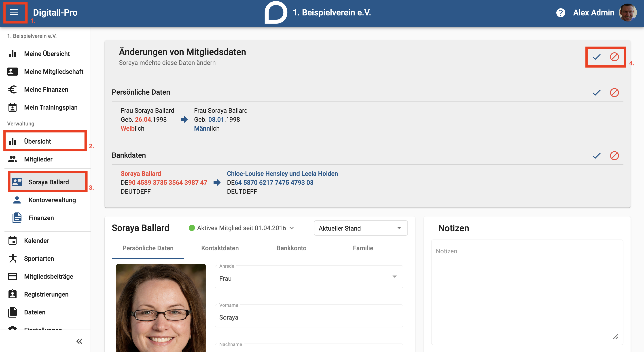The height and width of the screenshot is (352, 644).
Task: Click old IBAN DE90 4589 3735 3564 3987 47
Action: [x=164, y=183]
